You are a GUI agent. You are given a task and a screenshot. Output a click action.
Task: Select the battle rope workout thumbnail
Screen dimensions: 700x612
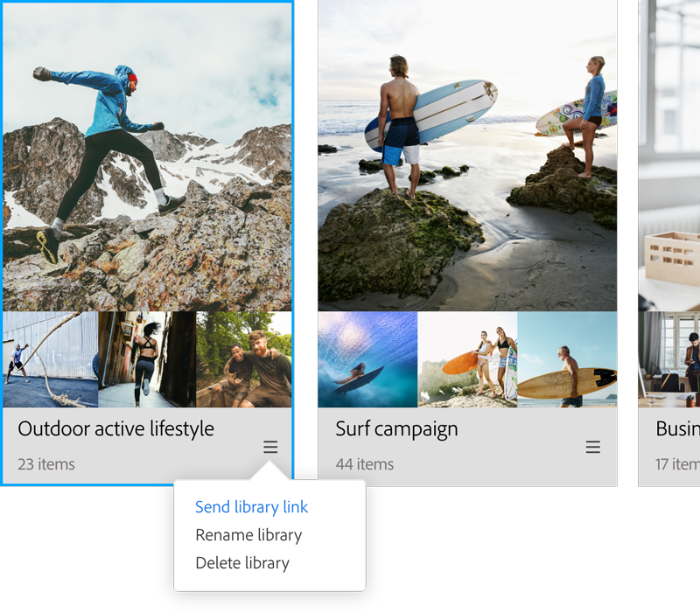(x=50, y=359)
